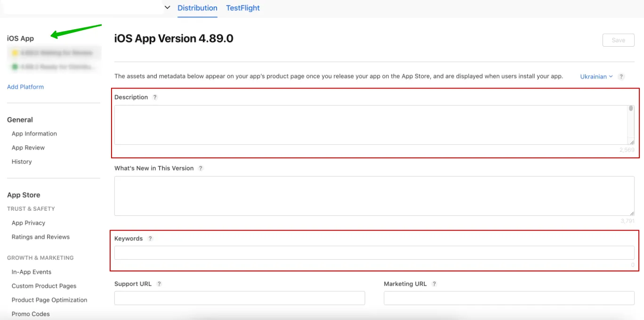This screenshot has width=644, height=320.
Task: Click the Add Platform link
Action: point(25,87)
